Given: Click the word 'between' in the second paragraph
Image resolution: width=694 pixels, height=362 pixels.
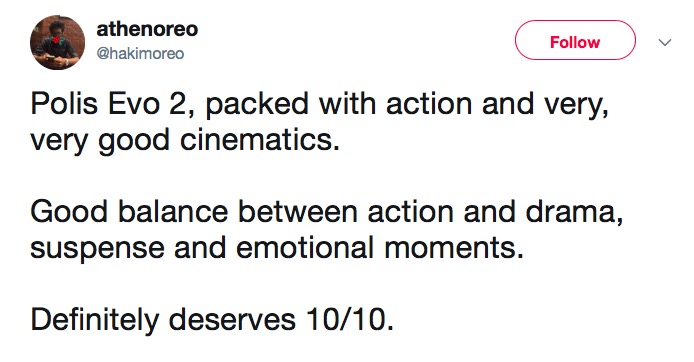Looking at the screenshot, I should point(297,211).
